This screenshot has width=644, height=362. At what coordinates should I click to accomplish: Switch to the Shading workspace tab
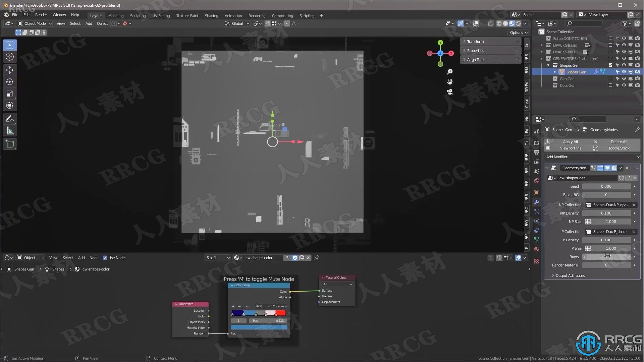coord(211,16)
